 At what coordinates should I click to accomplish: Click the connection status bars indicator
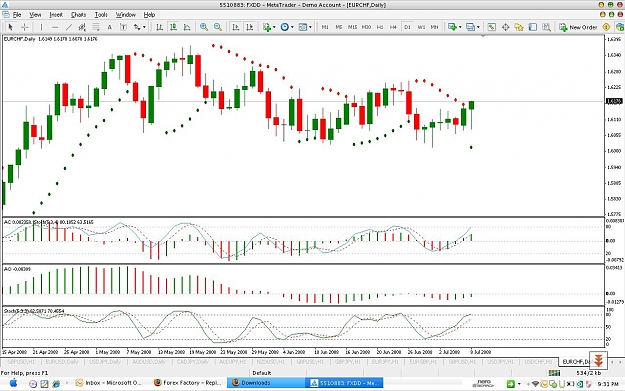[x=554, y=373]
